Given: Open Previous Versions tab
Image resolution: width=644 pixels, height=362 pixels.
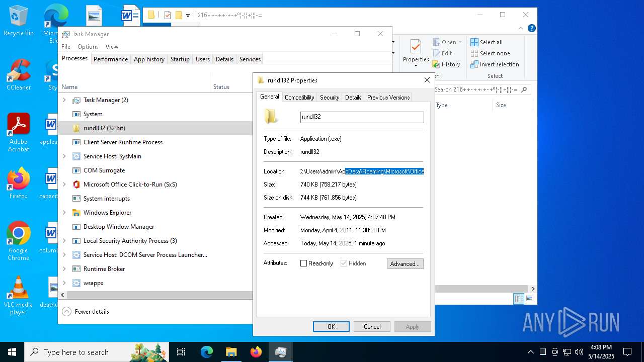Looking at the screenshot, I should point(388,98).
